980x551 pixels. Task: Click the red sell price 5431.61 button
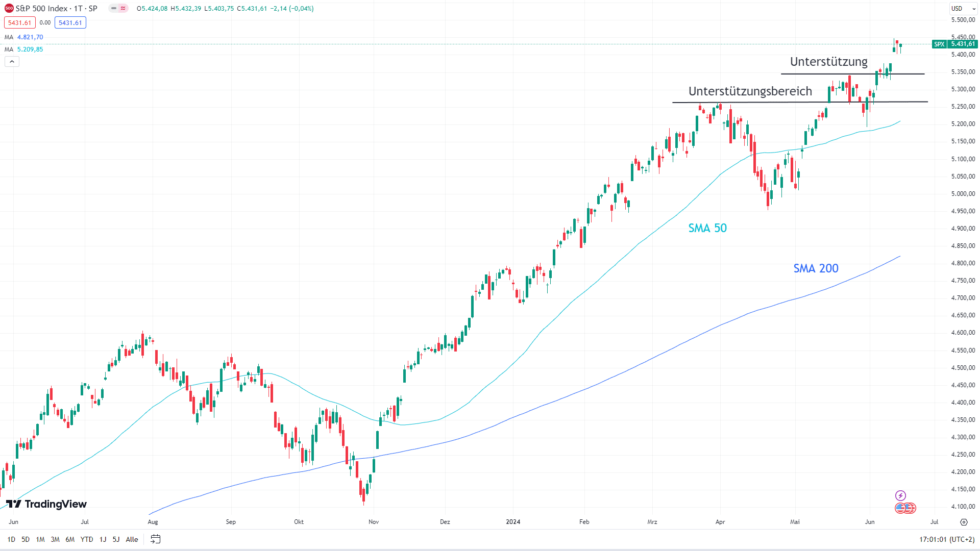[x=19, y=22]
